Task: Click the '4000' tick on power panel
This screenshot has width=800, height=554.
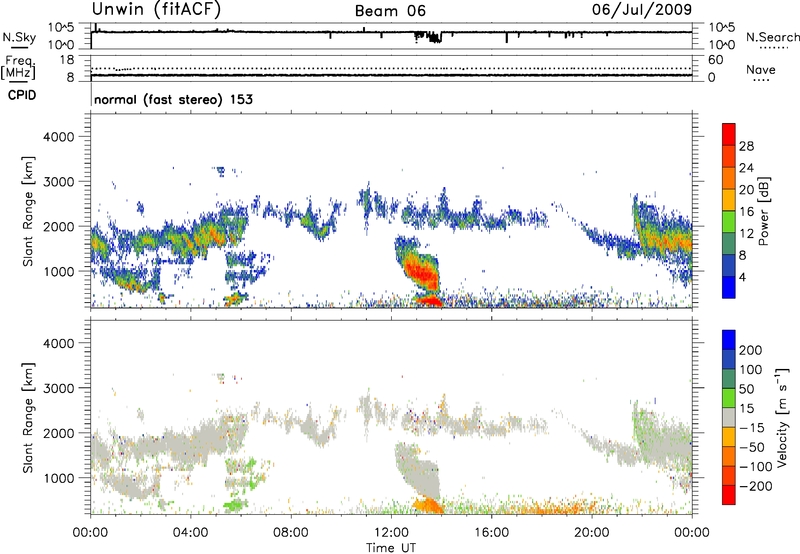Action: click(x=58, y=137)
